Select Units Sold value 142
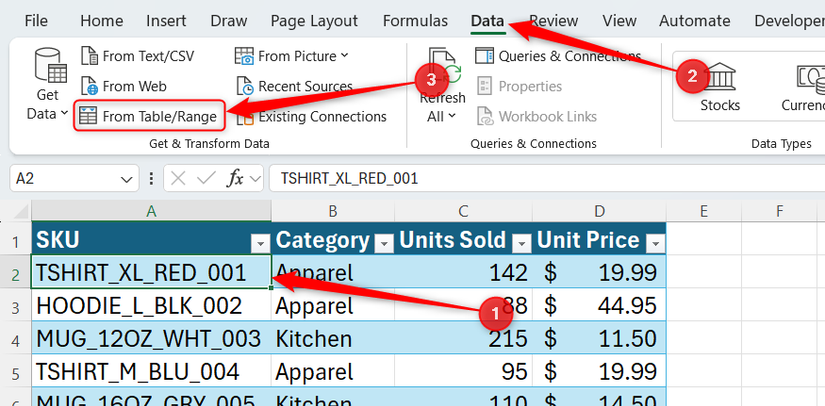The image size is (825, 406). (x=463, y=272)
